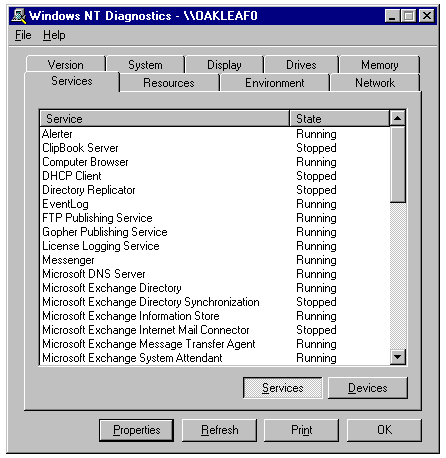Click the scrollbar down arrow in service list
Image resolution: width=446 pixels, height=458 pixels.
click(x=397, y=357)
